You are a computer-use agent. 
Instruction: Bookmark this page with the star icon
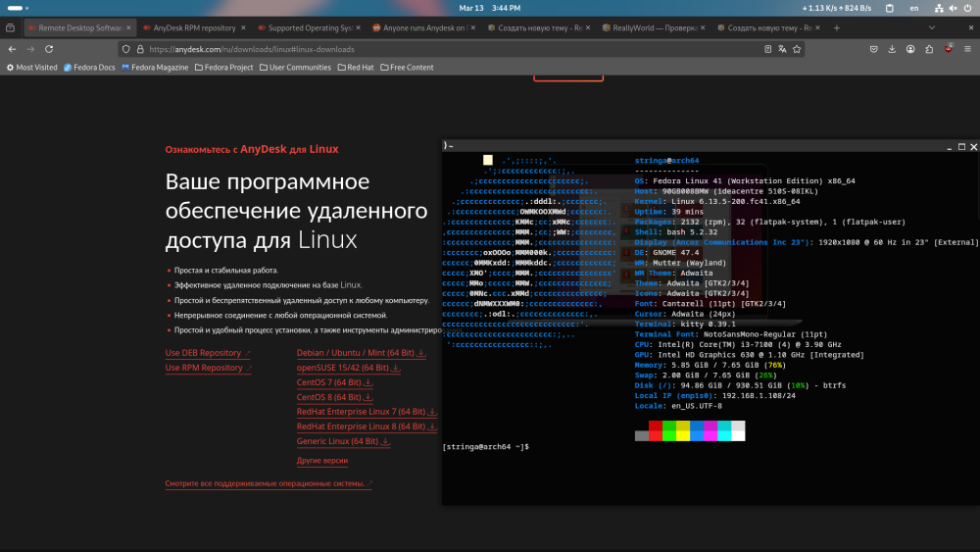pyautogui.click(x=797, y=49)
